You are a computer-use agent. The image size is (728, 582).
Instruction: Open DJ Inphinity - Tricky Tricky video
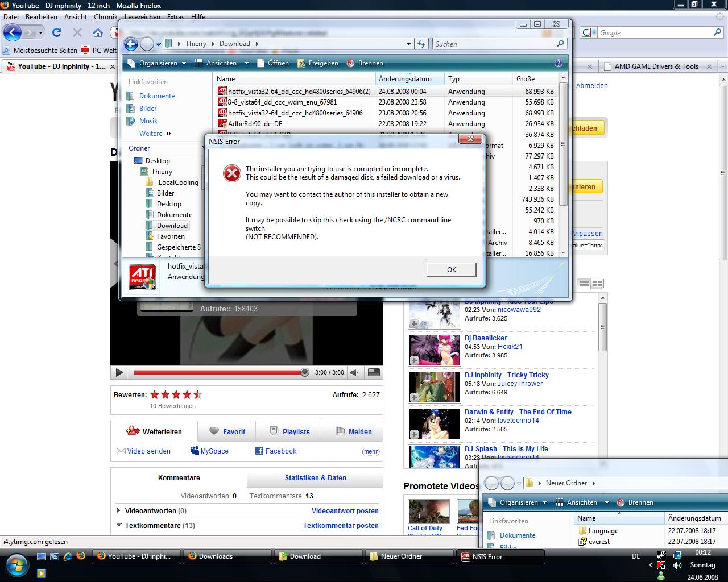click(x=506, y=375)
